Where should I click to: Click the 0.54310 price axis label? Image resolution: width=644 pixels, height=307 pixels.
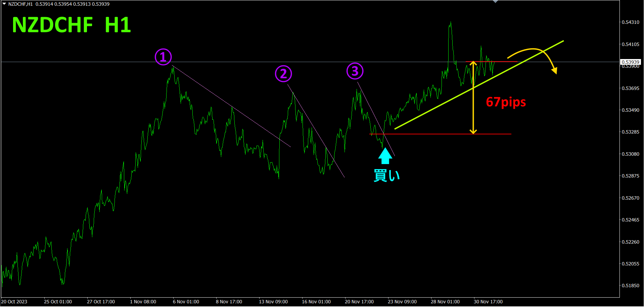[x=631, y=22]
